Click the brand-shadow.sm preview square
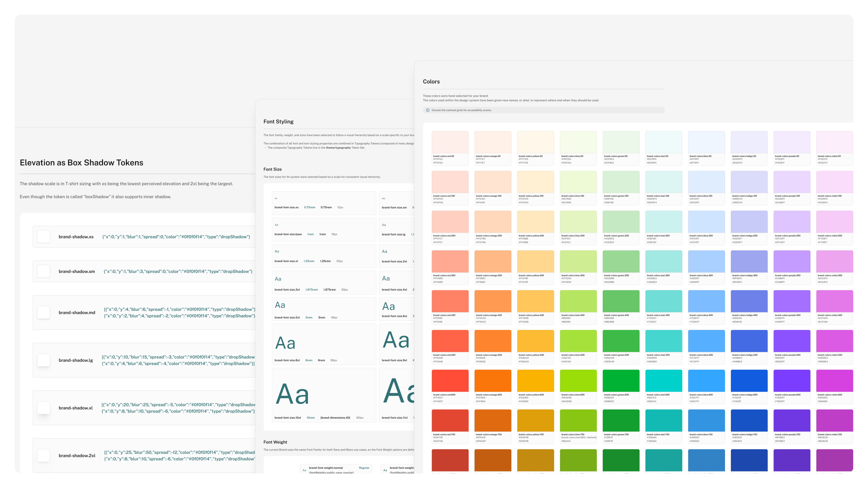Viewport: 868px width, 488px height. coord(43,271)
